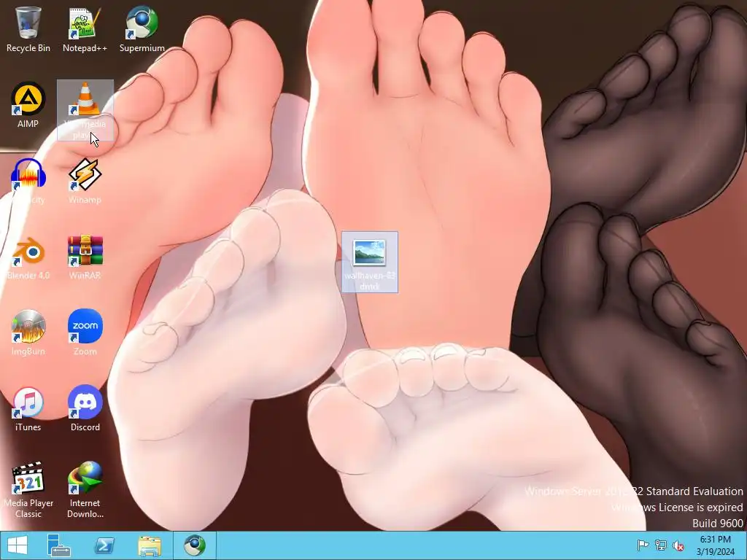
Task: Select the Audacity headphones icon
Action: point(28,174)
